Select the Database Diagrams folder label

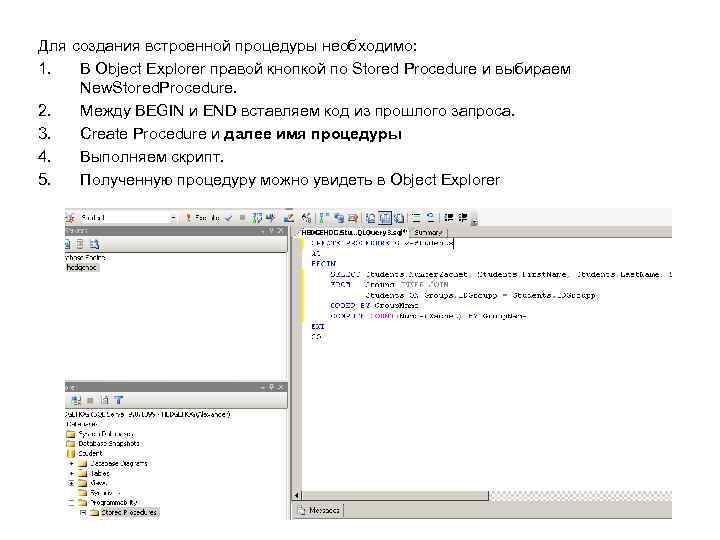click(118, 463)
